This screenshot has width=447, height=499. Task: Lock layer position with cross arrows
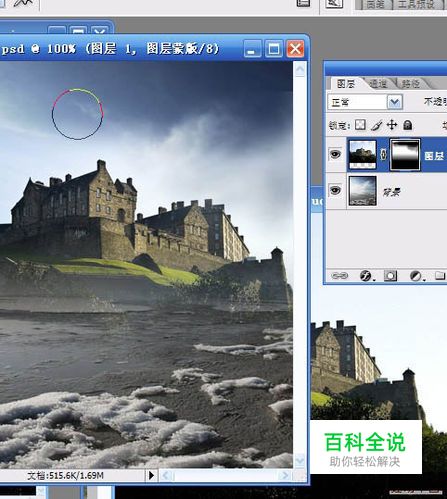click(392, 125)
